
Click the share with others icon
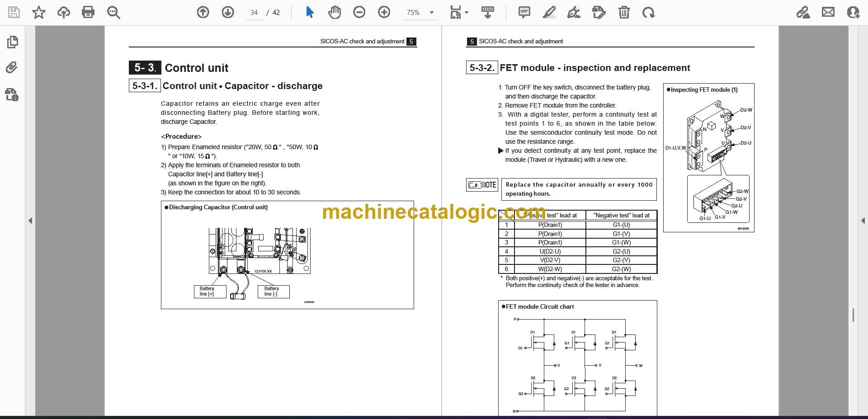tap(853, 13)
